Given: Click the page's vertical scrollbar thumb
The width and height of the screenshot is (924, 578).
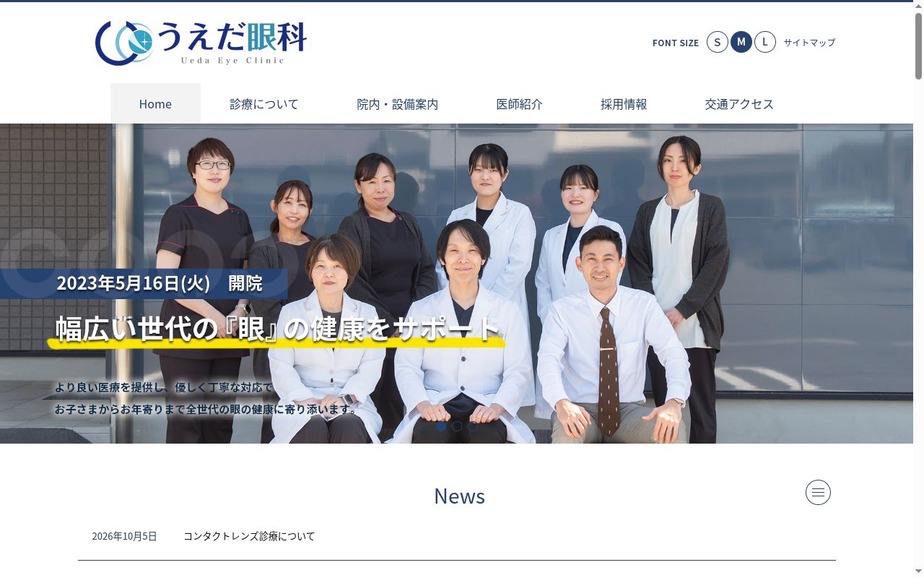Looking at the screenshot, I should (x=918, y=46).
